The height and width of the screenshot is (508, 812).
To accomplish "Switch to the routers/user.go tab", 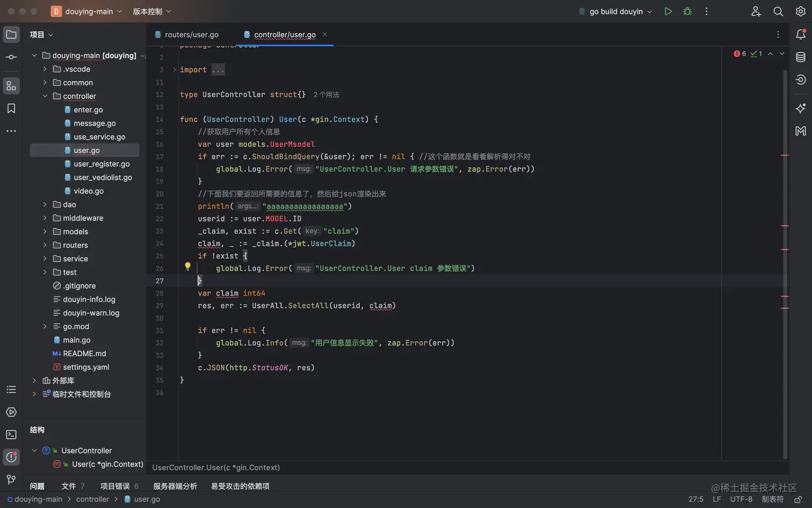I will coord(186,34).
